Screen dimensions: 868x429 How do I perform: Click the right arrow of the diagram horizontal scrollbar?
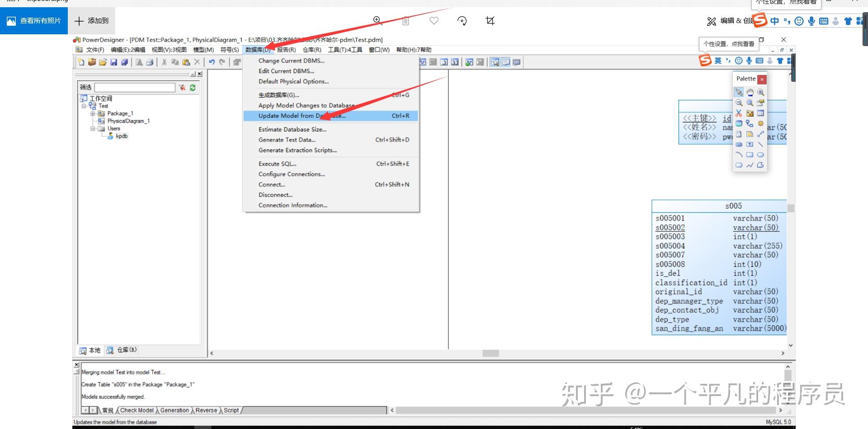click(783, 353)
